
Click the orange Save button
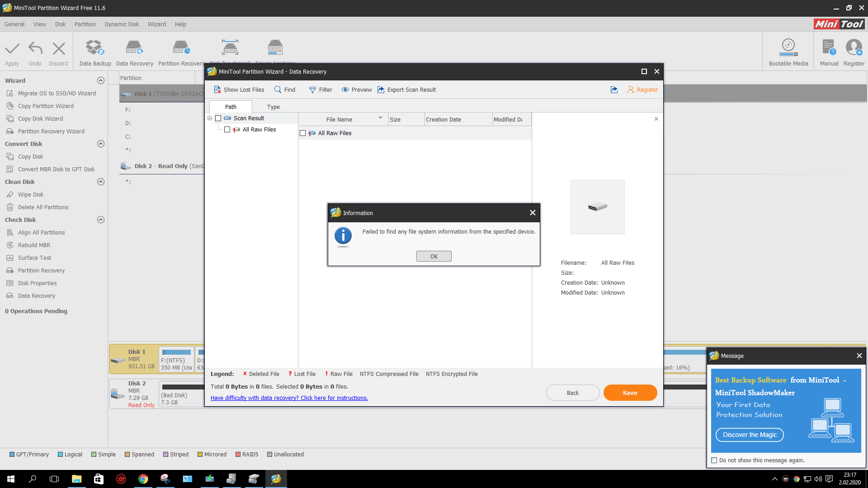click(630, 393)
